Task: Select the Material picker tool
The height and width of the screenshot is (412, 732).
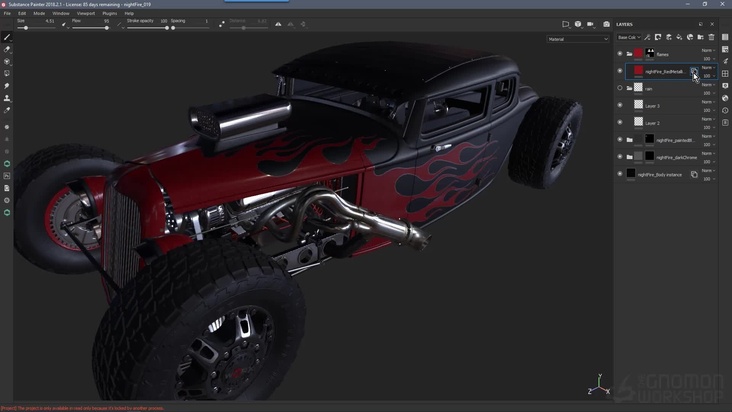Action: click(7, 110)
